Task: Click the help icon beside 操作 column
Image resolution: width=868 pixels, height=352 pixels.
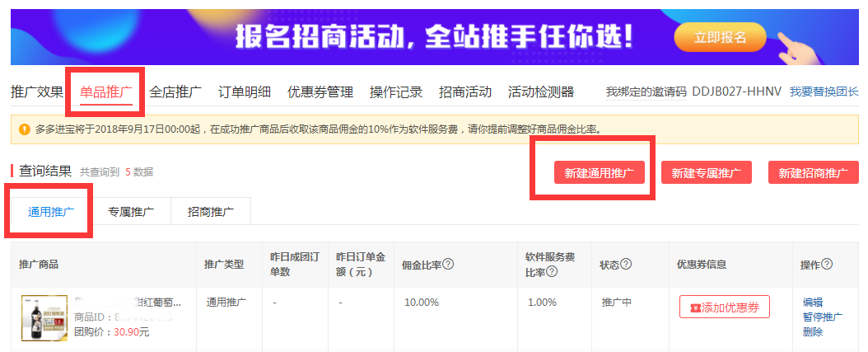Action: [x=827, y=265]
